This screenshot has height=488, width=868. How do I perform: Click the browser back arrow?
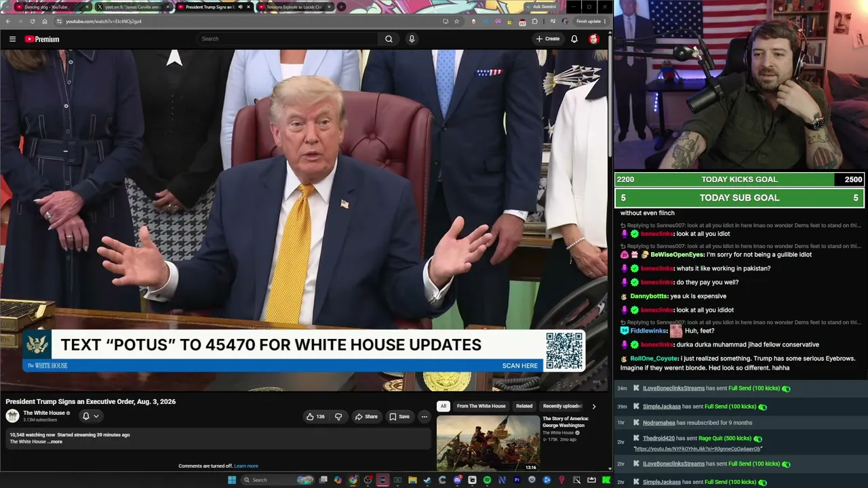[8, 21]
